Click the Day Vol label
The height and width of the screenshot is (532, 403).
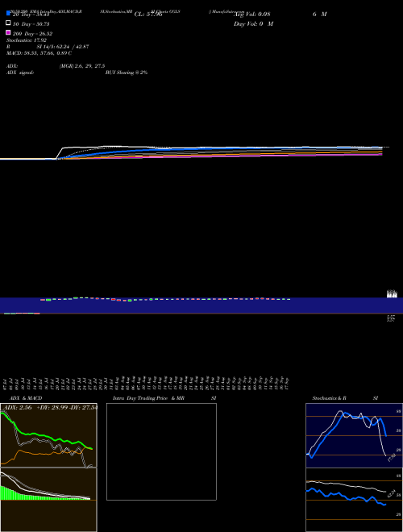tap(253, 23)
